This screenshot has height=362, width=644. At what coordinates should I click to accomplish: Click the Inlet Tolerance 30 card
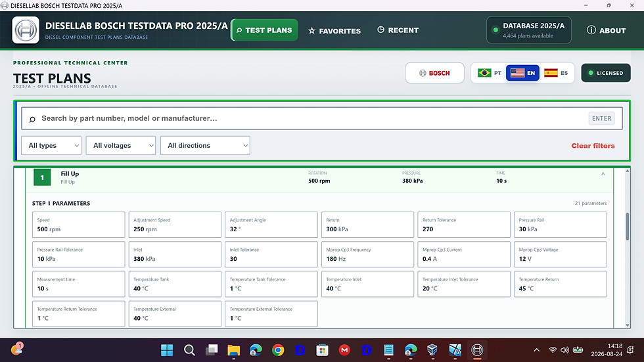point(271,254)
